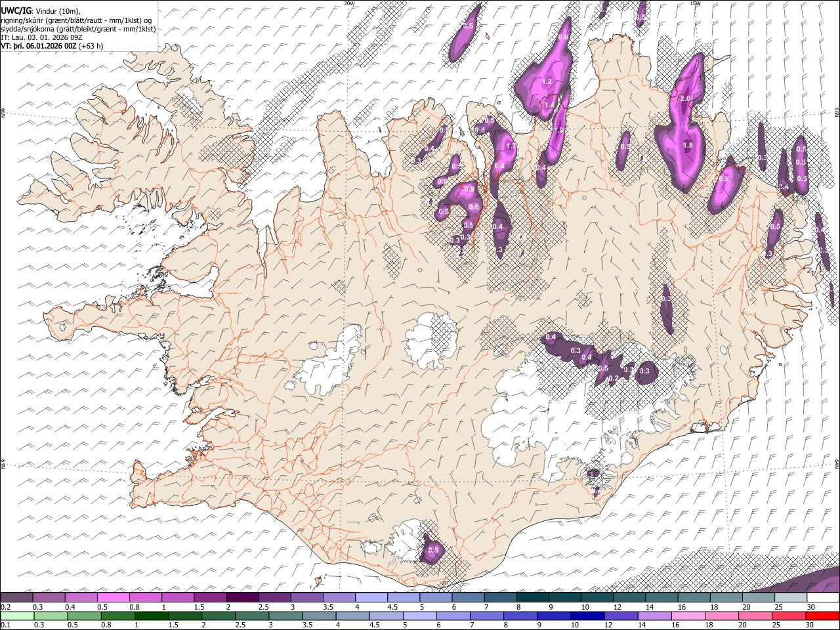Pick upper scale white swatch above 30
This screenshot has width=840, height=630.
coord(824,598)
